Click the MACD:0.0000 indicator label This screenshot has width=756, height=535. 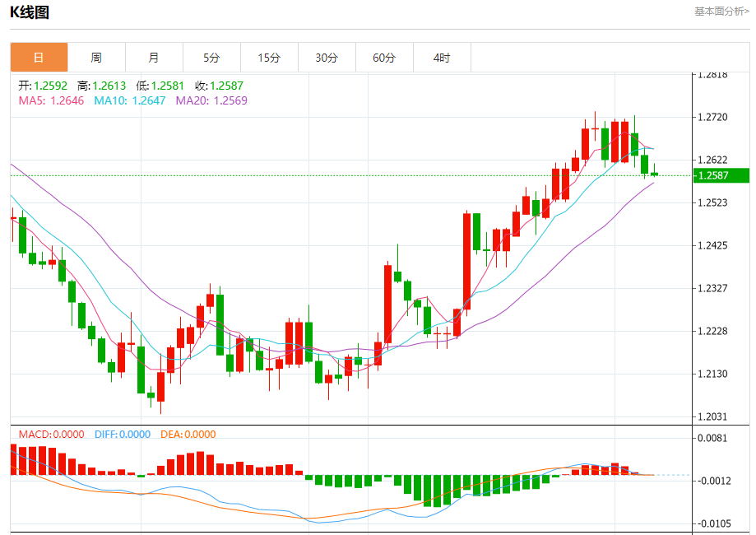coord(52,435)
